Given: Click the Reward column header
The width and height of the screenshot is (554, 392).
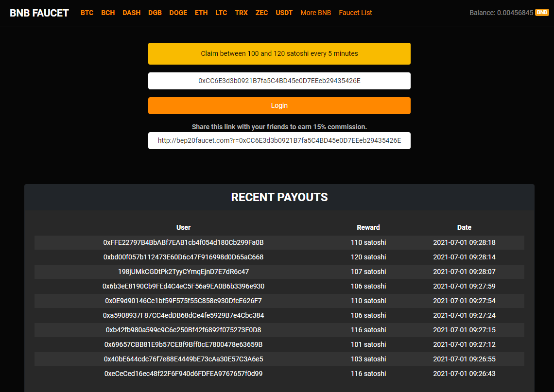Looking at the screenshot, I should pos(368,227).
